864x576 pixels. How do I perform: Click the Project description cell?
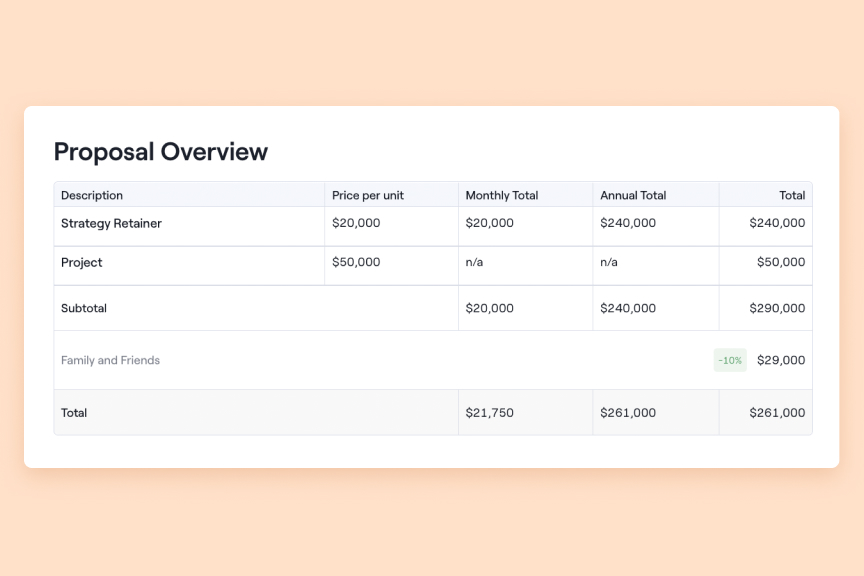coord(81,262)
